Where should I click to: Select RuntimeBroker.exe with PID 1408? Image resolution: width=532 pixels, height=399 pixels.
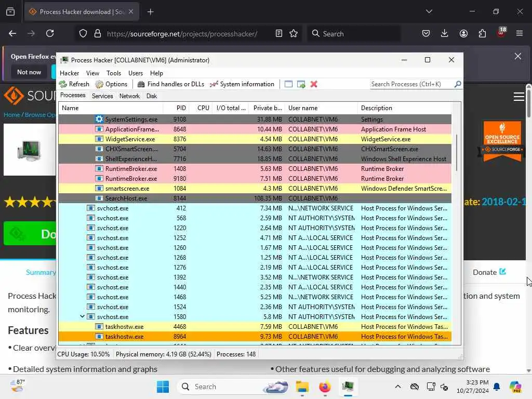(255, 169)
